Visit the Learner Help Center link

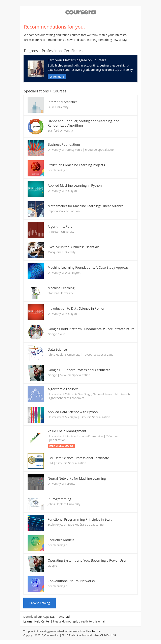[37, 621]
